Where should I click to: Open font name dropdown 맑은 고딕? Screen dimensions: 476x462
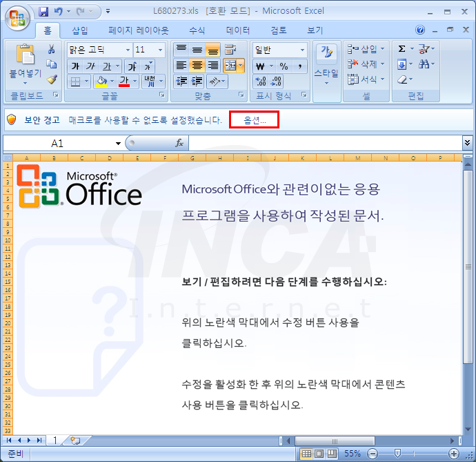pyautogui.click(x=128, y=50)
